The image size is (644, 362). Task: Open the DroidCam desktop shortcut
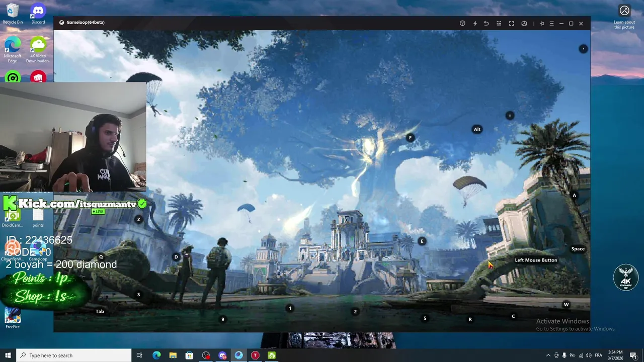click(x=13, y=217)
